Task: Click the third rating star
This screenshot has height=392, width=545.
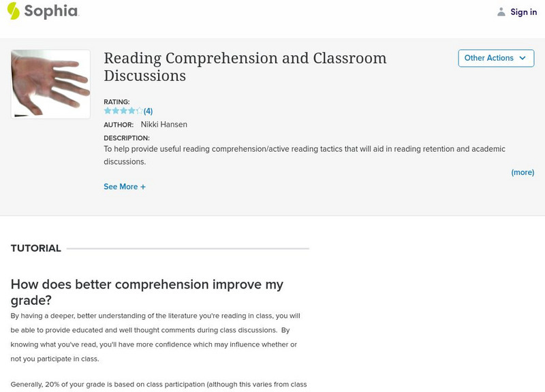Action: click(123, 111)
